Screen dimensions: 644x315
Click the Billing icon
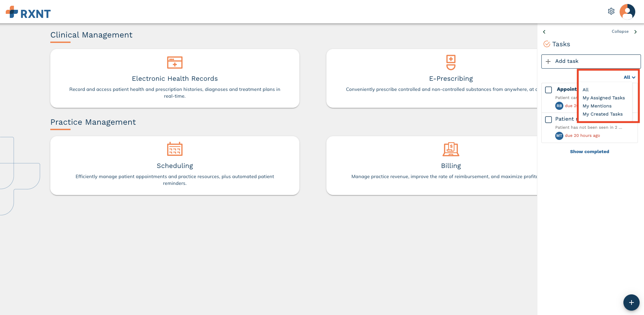[451, 149]
